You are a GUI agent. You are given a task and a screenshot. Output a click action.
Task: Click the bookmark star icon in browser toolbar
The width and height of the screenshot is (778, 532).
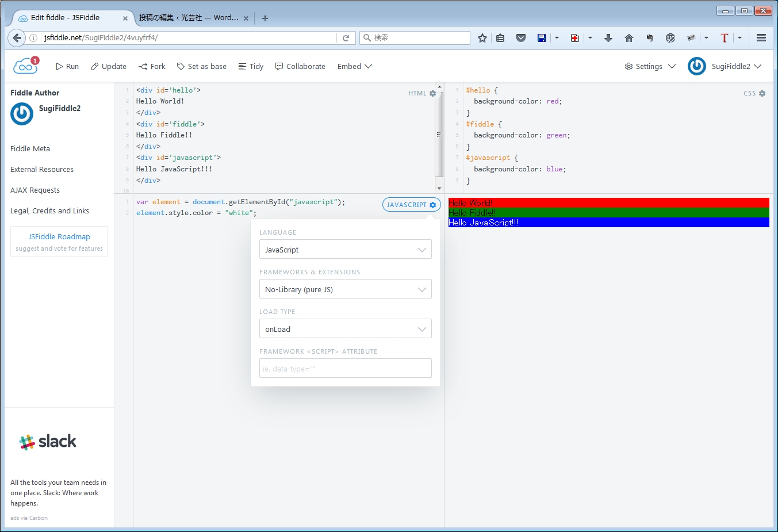click(x=482, y=38)
